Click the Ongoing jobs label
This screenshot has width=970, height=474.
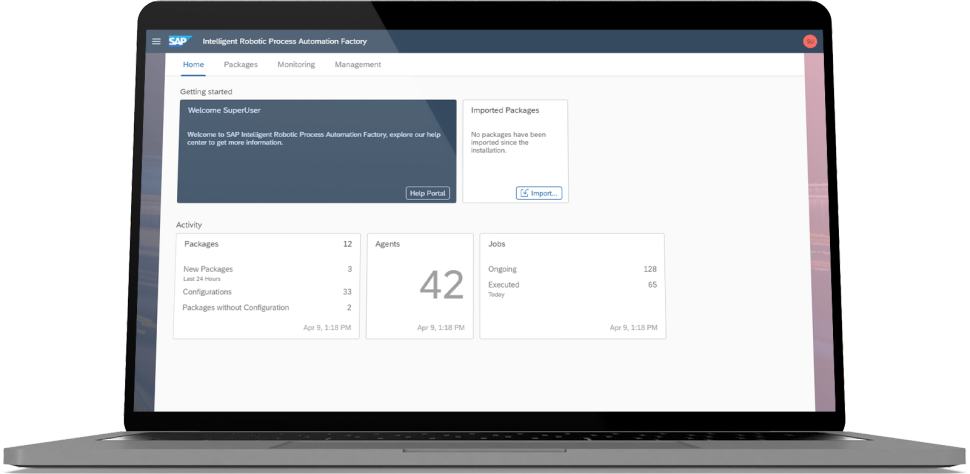point(502,269)
